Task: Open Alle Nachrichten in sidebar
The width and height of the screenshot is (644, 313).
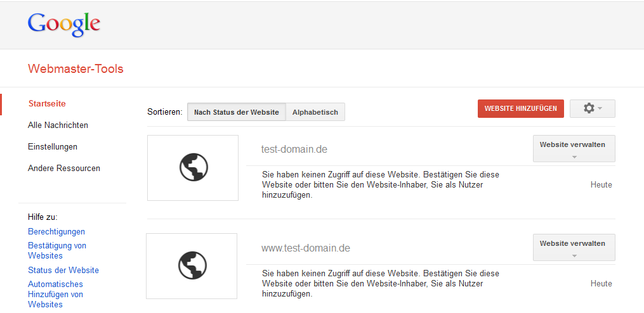Action: click(58, 125)
